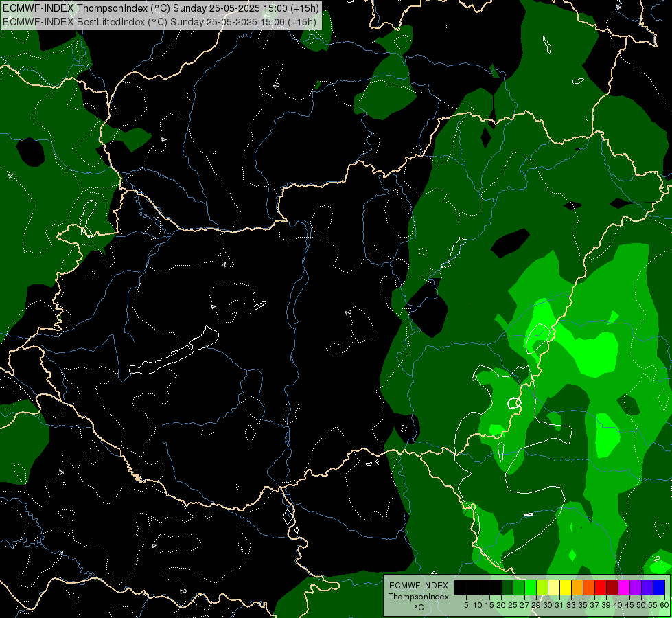Click the ThompsonIndex title line in the header
The height and width of the screenshot is (618, 672).
coord(161,8)
